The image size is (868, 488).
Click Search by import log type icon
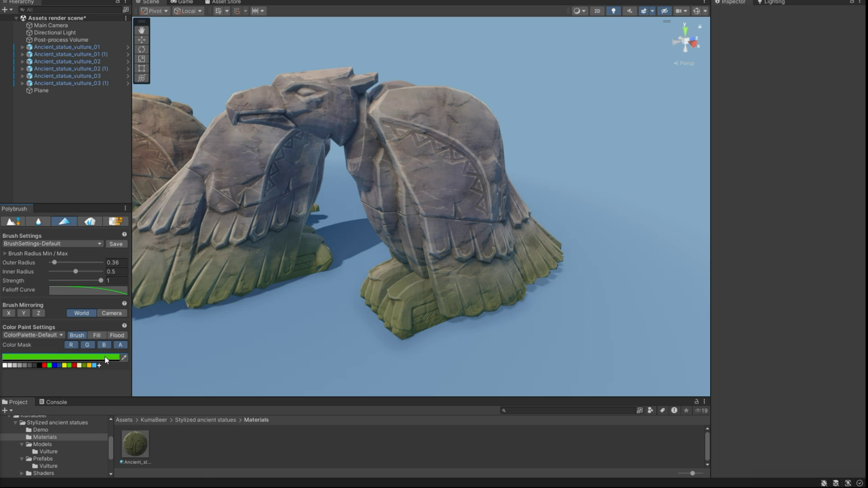coord(674,410)
